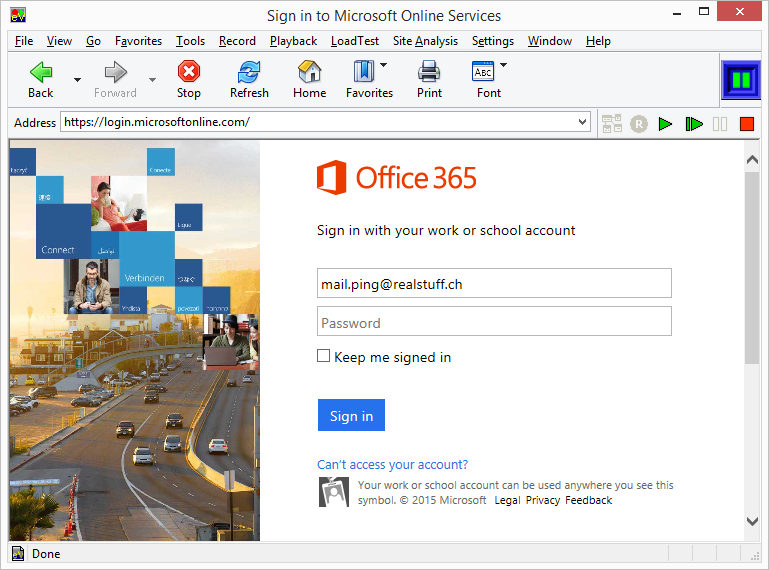
Task: Go back with the green Back arrow
Action: click(41, 72)
